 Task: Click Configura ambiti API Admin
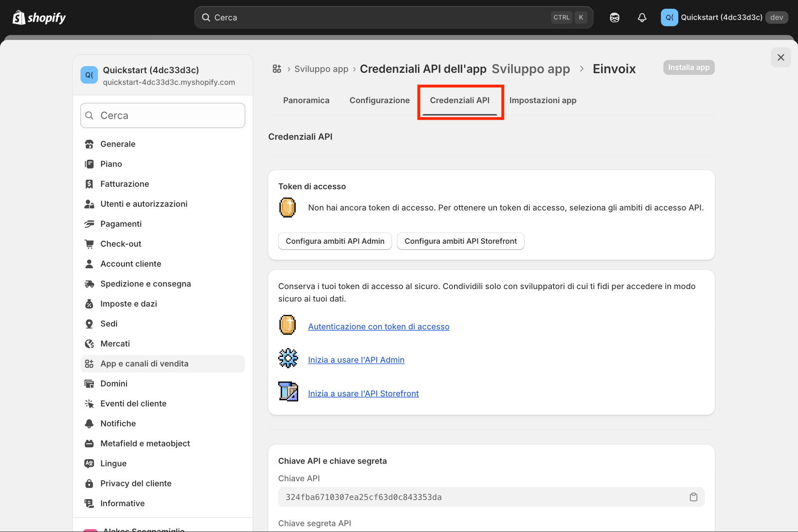pyautogui.click(x=335, y=241)
